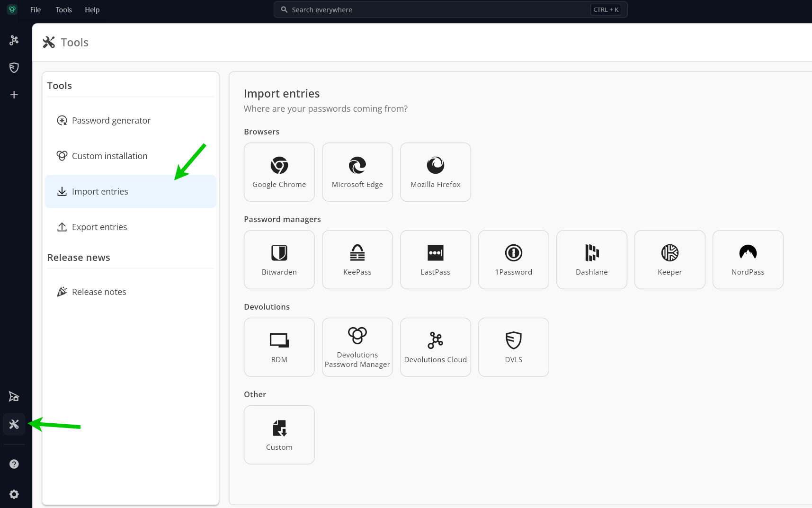
Task: Open the Devolutions Hub vault icon in sidebar
Action: [14, 40]
